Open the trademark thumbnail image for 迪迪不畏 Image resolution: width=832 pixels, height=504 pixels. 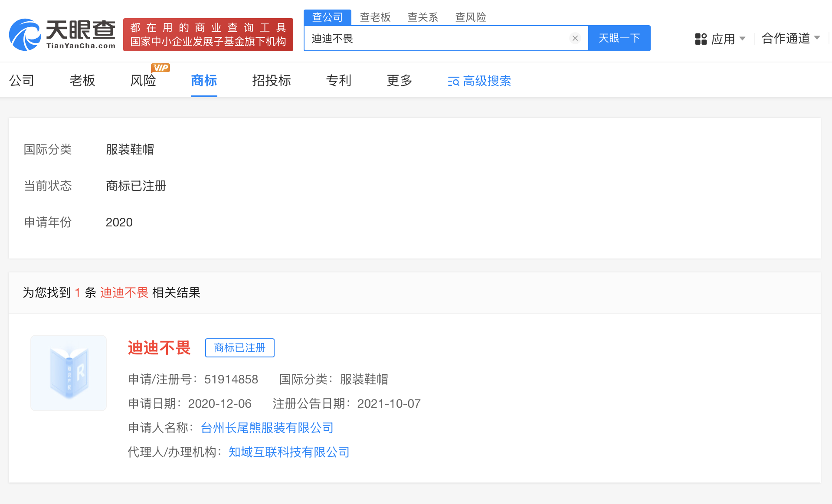pos(69,373)
